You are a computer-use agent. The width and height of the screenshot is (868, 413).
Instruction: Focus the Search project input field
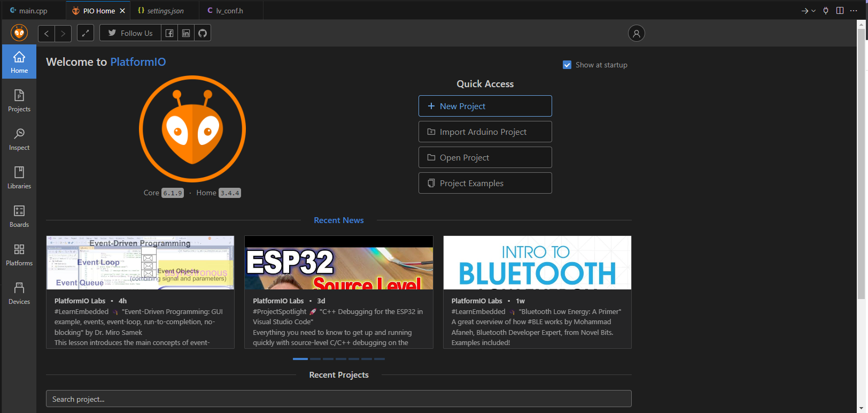tap(339, 399)
